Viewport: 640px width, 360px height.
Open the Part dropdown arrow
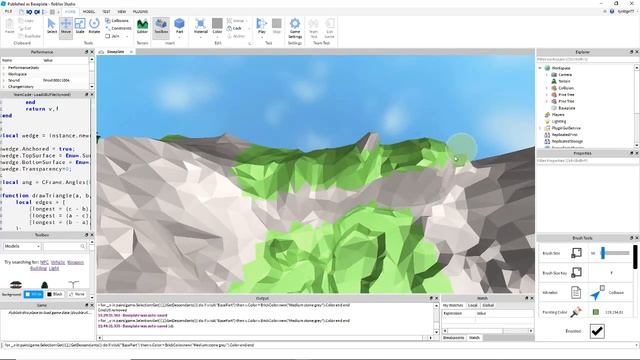[179, 38]
